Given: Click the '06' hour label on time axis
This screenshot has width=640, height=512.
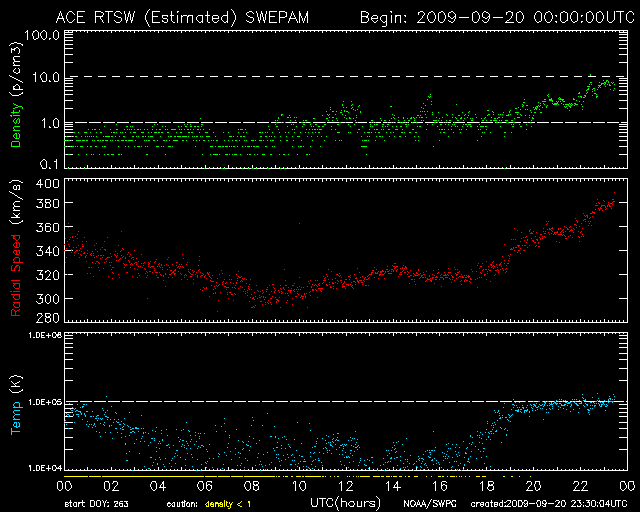Looking at the screenshot, I should tap(205, 486).
